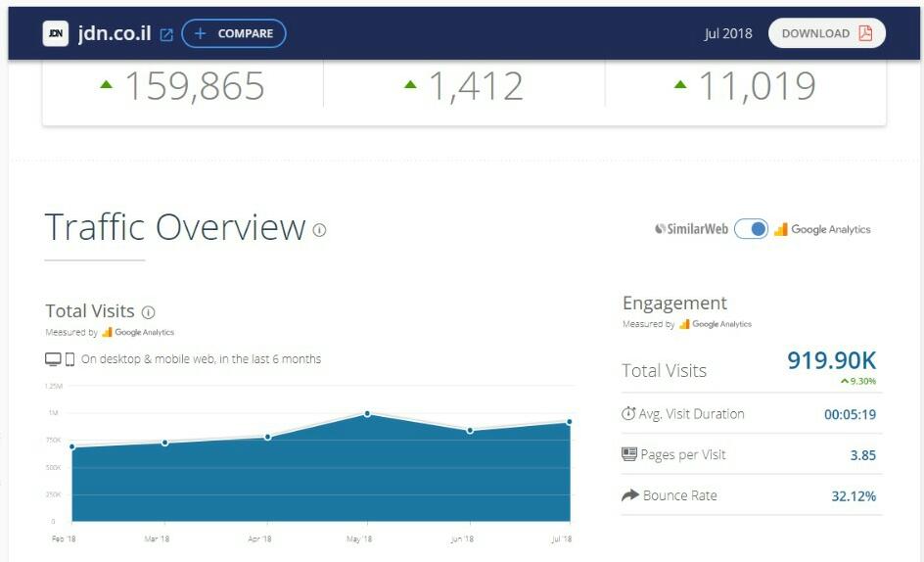Screen dimensions: 924x562
Task: Click the jdn.co.il domain name text
Action: [114, 33]
